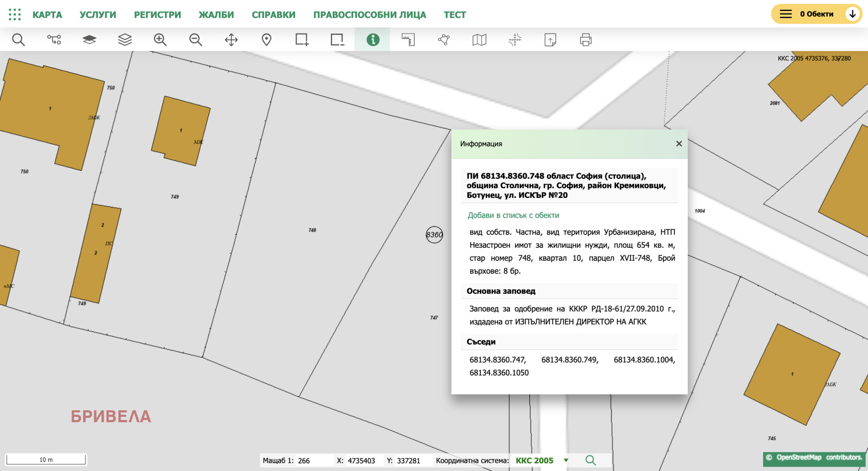868x471 pixels.
Task: Open the KKC 2005 coordinate system dropdown
Action: 541,461
